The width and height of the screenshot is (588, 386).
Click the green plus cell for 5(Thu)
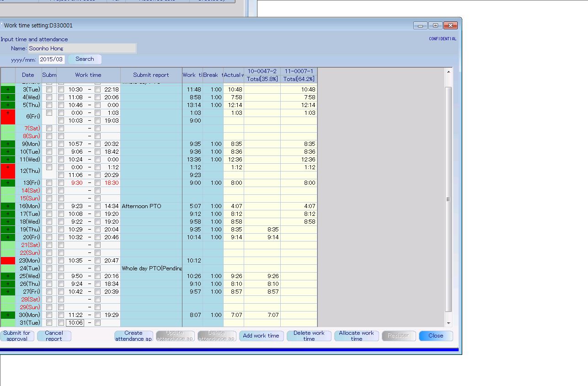pos(8,105)
